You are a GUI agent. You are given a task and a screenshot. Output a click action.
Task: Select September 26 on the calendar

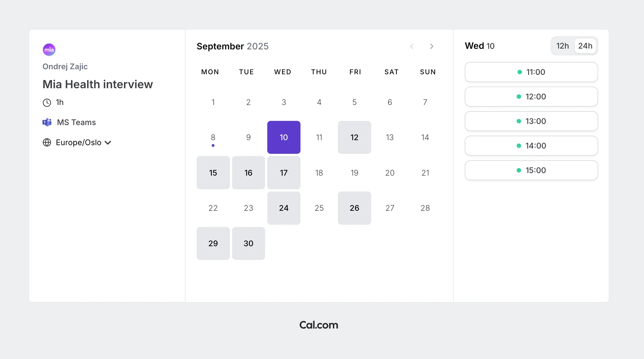click(x=354, y=208)
